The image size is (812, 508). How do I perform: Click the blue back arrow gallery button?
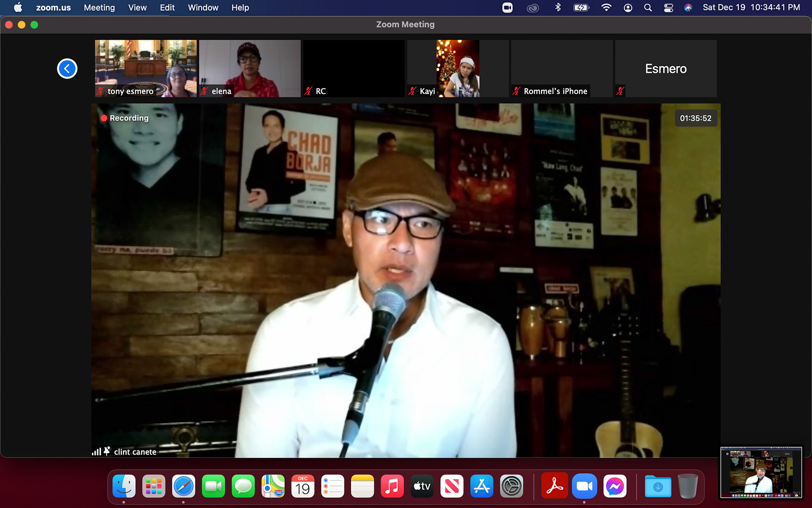(67, 69)
